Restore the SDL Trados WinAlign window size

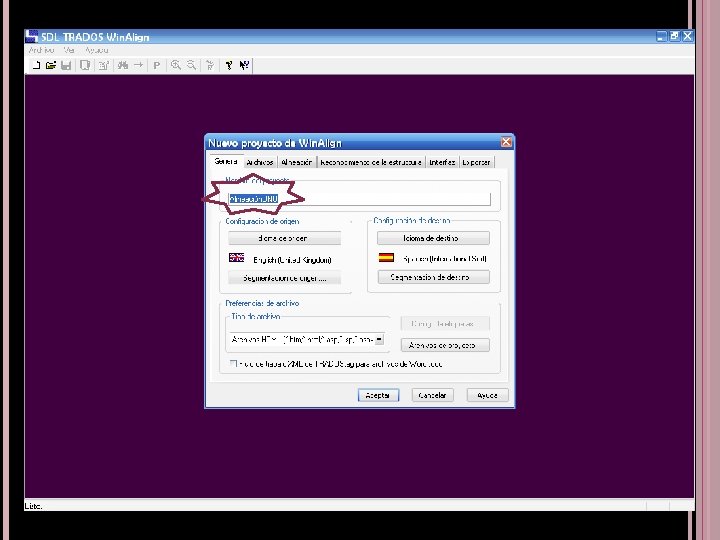pyautogui.click(x=674, y=36)
